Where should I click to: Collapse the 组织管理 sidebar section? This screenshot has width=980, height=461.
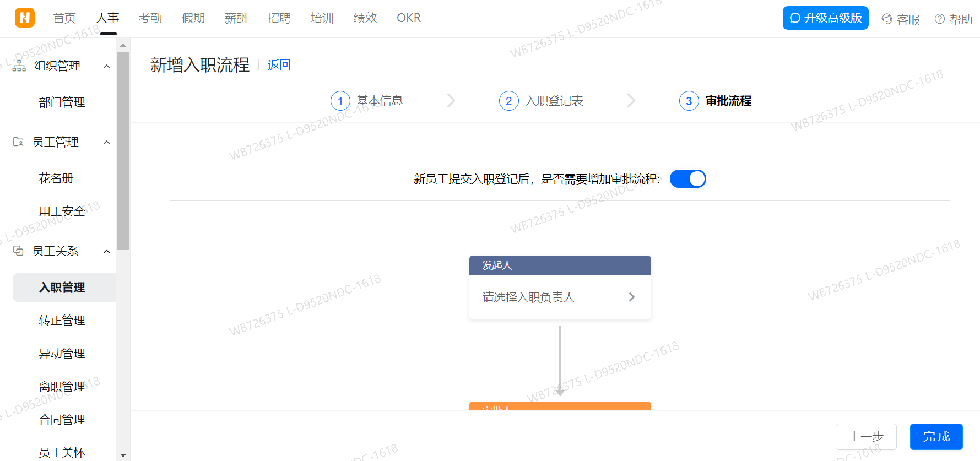tap(107, 66)
